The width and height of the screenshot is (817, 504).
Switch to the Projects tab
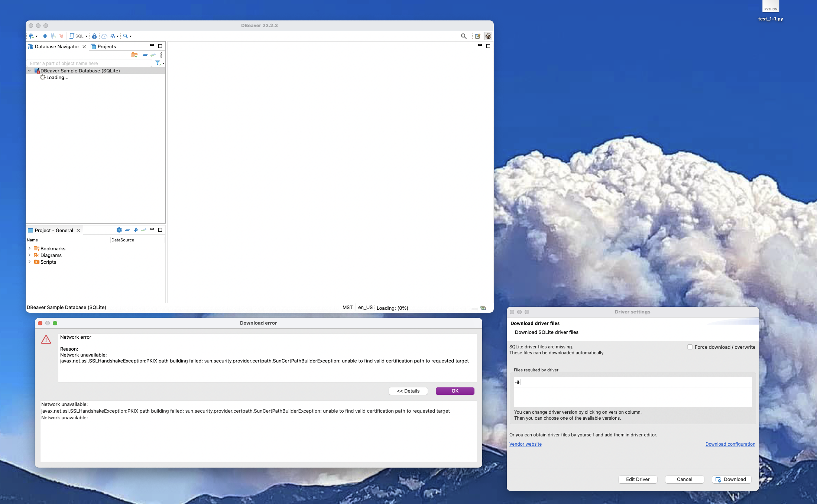[107, 46]
